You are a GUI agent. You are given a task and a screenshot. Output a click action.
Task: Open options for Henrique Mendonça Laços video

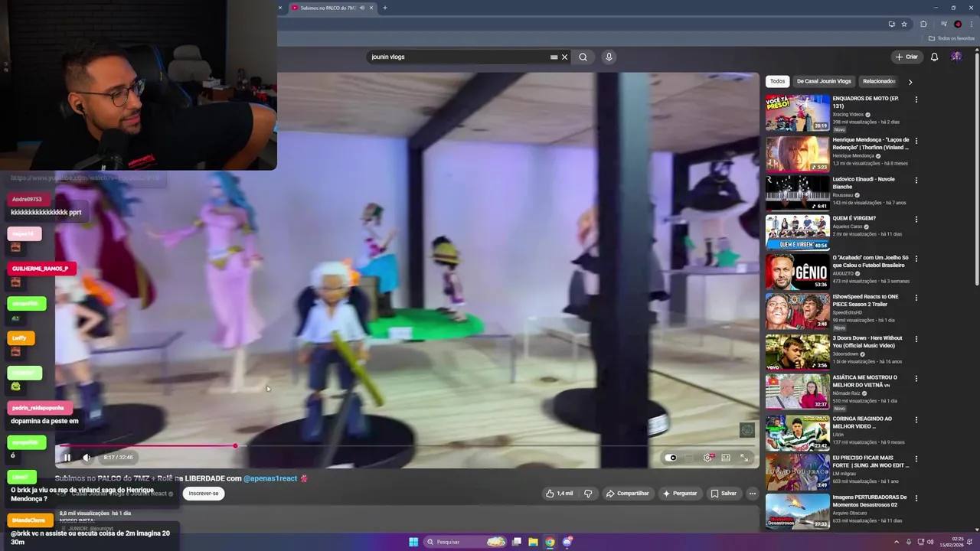pyautogui.click(x=916, y=141)
